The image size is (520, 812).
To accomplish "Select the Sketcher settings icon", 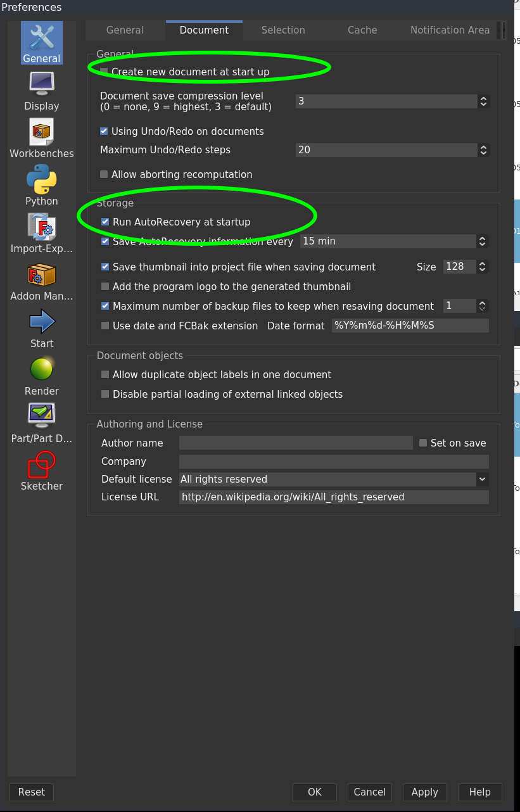I will [41, 464].
